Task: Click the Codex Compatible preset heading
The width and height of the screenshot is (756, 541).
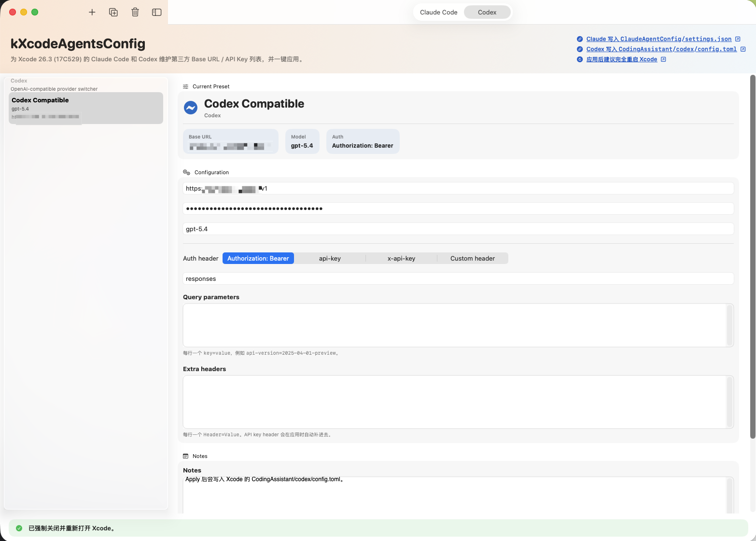Action: tap(254, 104)
